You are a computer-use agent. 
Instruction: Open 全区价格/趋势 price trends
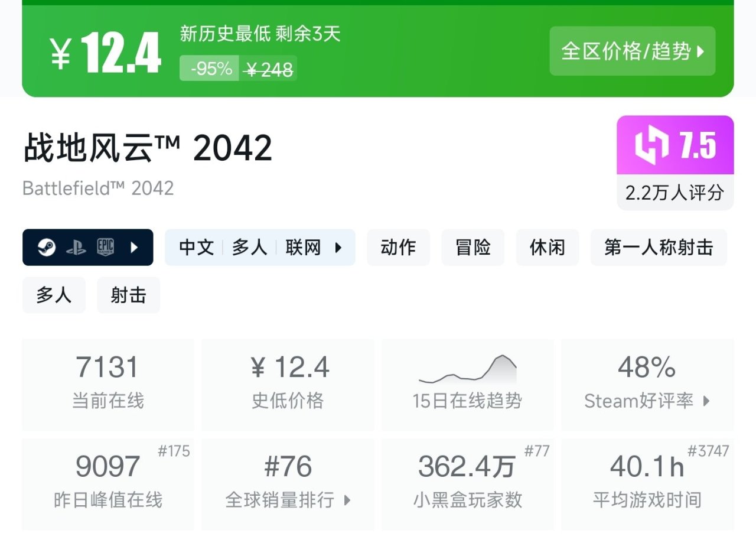(x=632, y=51)
